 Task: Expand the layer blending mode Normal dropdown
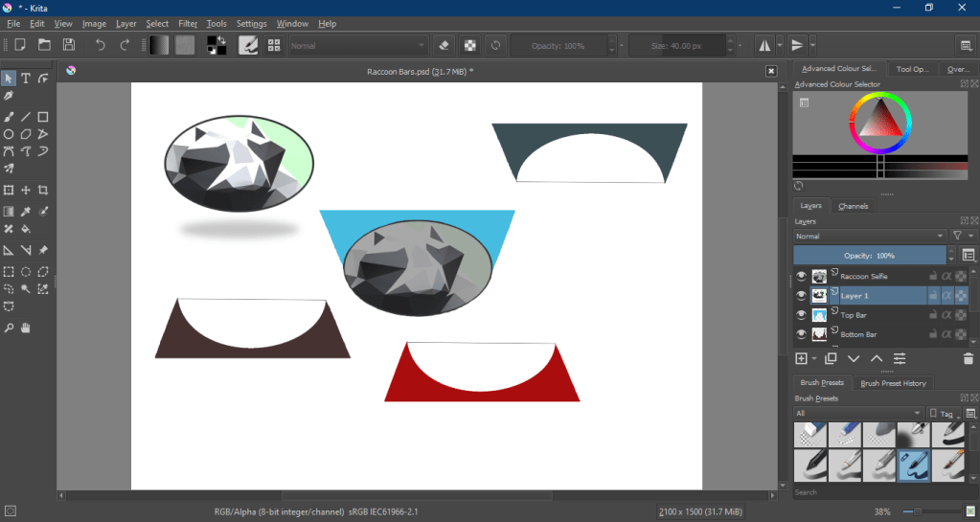[869, 236]
